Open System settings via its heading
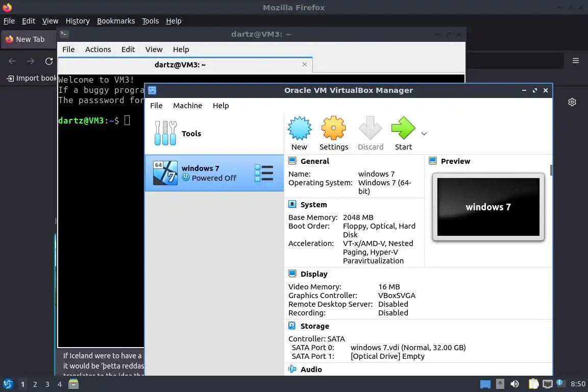The width and height of the screenshot is (588, 392). click(x=313, y=205)
